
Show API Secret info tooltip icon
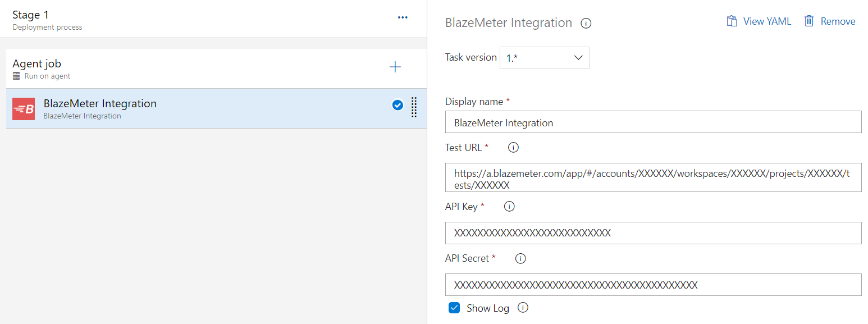coord(520,258)
